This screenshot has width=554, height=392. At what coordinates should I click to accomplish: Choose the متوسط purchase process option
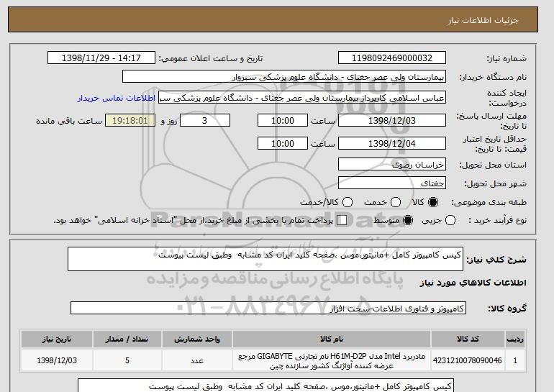[x=408, y=220]
